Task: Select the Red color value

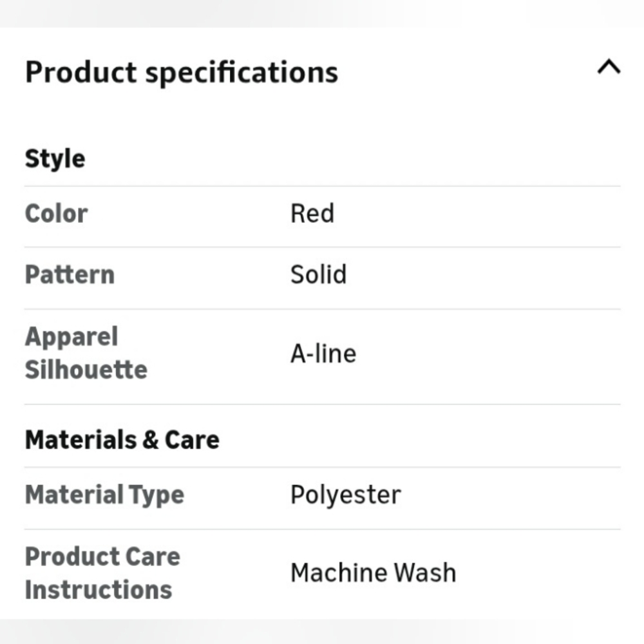Action: [x=312, y=214]
